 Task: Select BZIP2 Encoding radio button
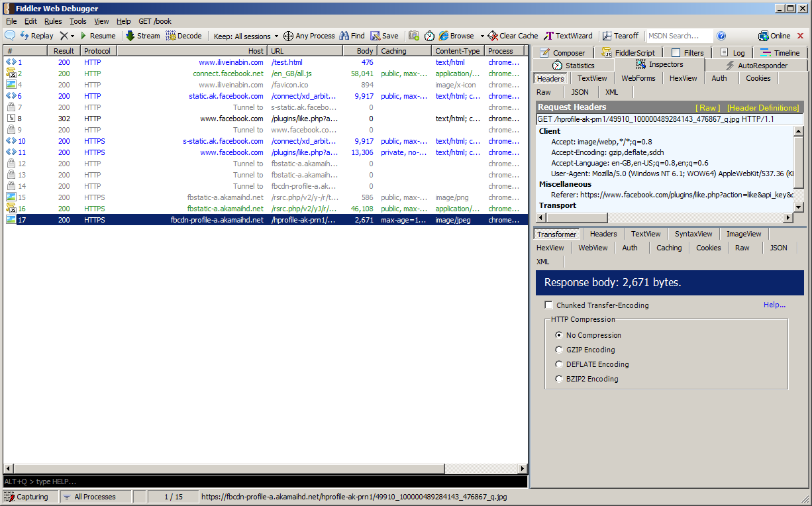click(559, 379)
